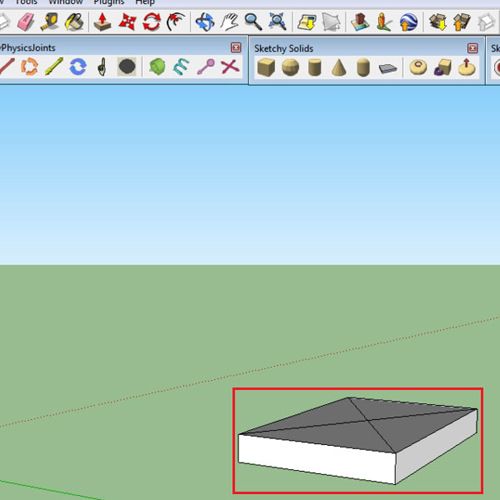This screenshot has width=500, height=500.
Task: Click the disc with red arrow icon
Action: pyautogui.click(x=467, y=67)
